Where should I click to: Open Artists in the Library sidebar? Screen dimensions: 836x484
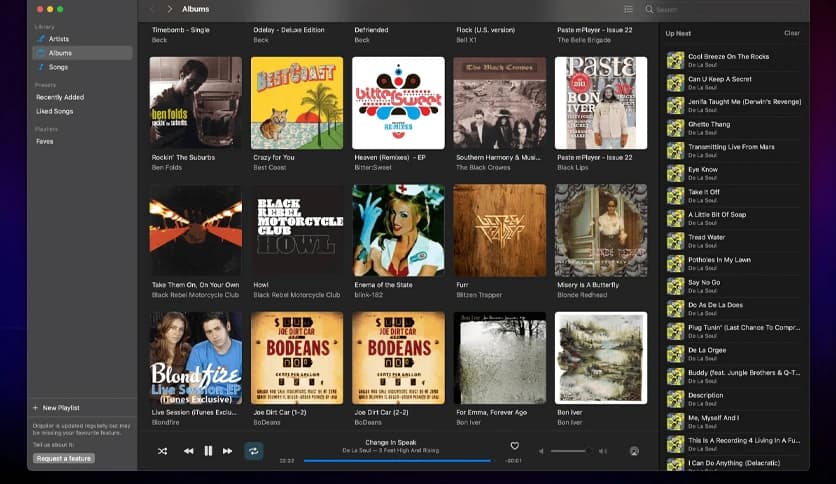click(58, 39)
